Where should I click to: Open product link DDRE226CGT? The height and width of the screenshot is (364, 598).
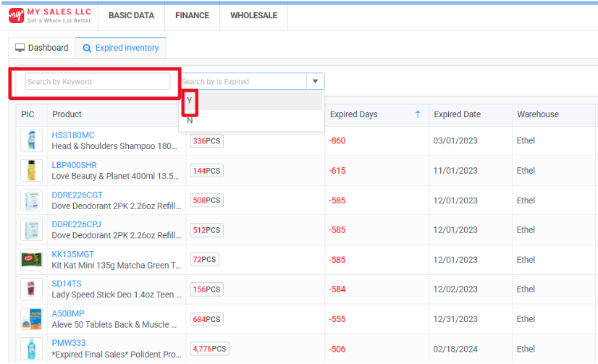point(77,195)
